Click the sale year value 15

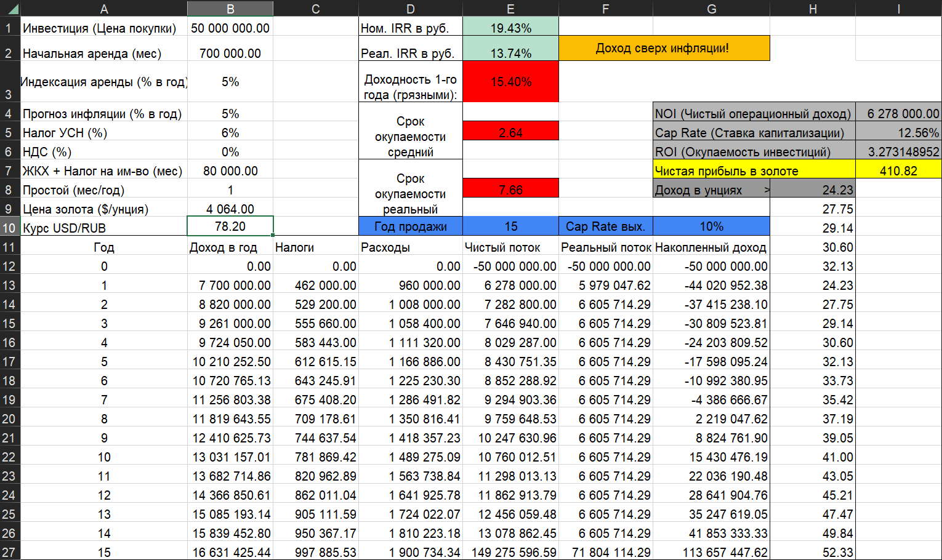510,226
